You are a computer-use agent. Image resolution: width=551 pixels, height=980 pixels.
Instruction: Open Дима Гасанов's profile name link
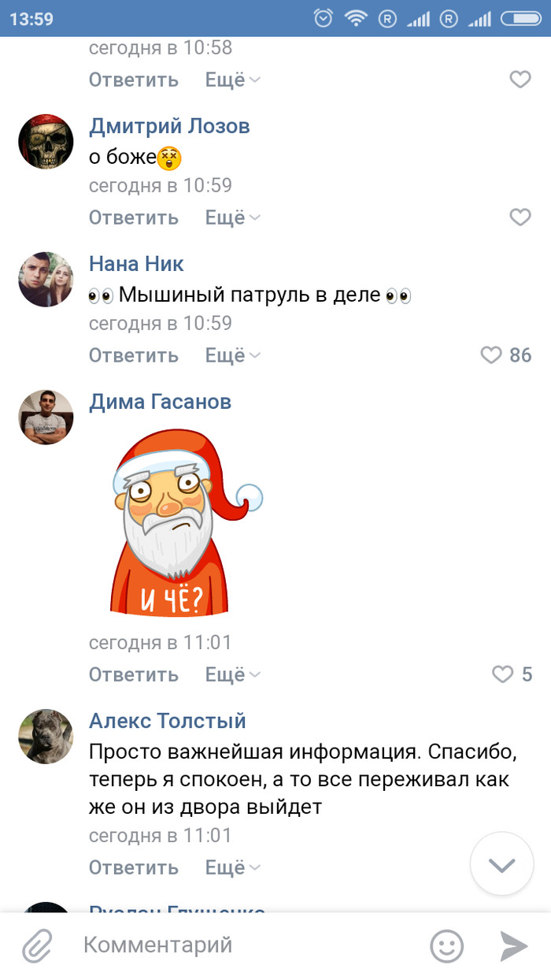[160, 402]
